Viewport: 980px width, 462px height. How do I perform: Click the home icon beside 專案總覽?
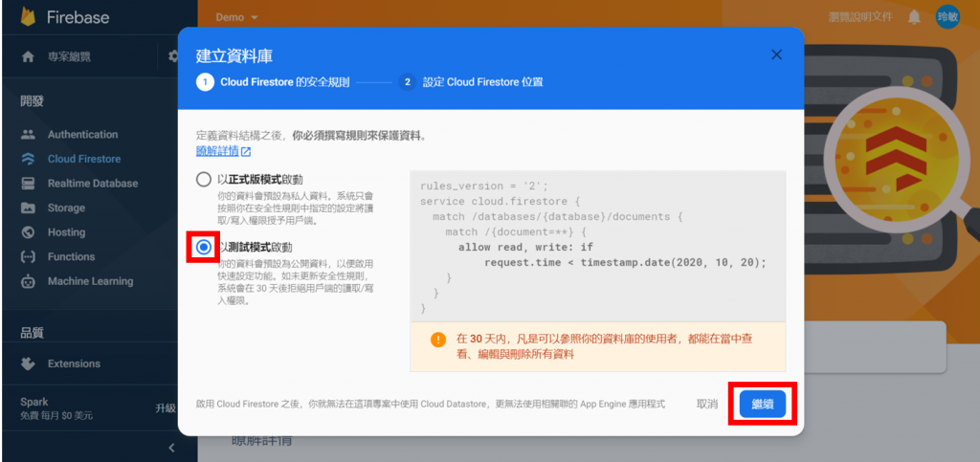pyautogui.click(x=28, y=56)
